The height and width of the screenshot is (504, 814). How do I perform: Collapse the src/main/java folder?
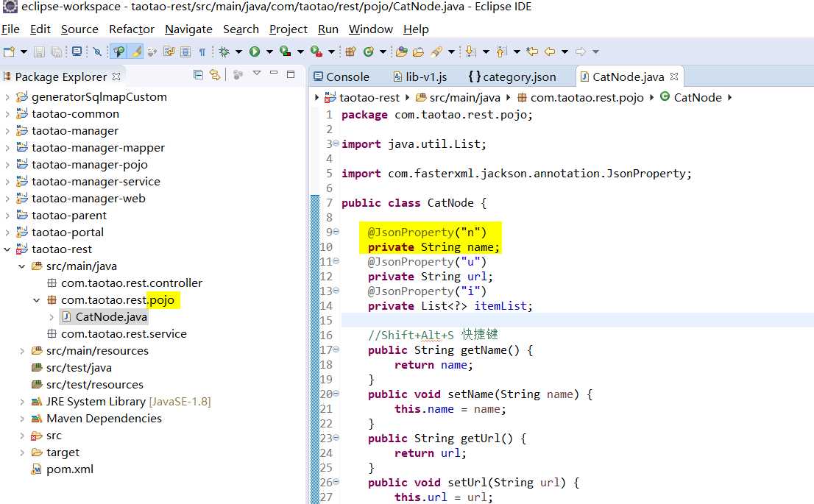point(22,266)
